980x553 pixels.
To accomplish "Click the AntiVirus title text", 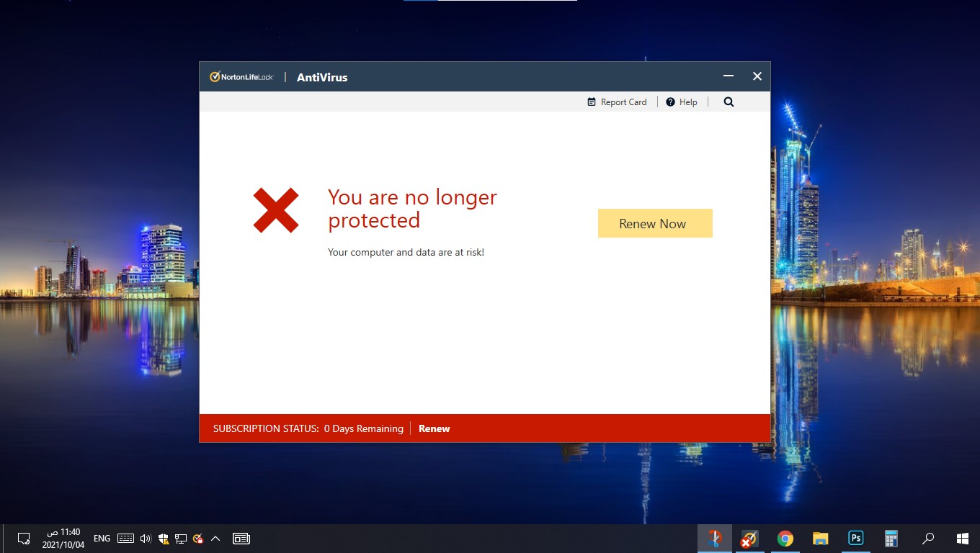I will tap(322, 77).
